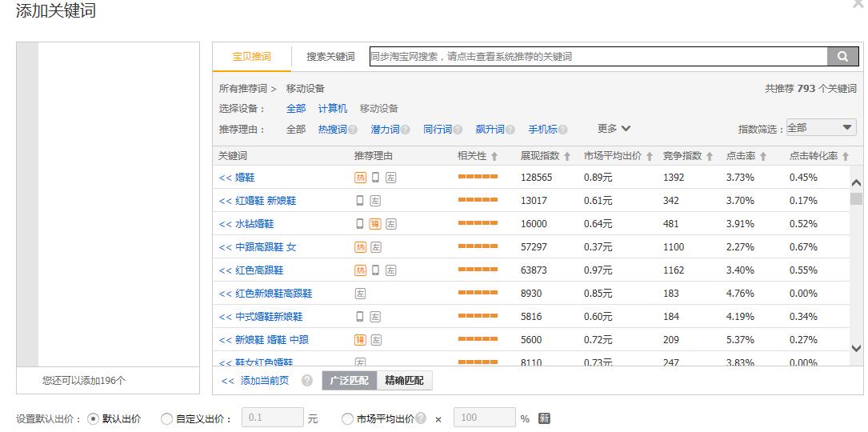
Task: Sort by 展现指数 column arrow
Action: click(567, 157)
